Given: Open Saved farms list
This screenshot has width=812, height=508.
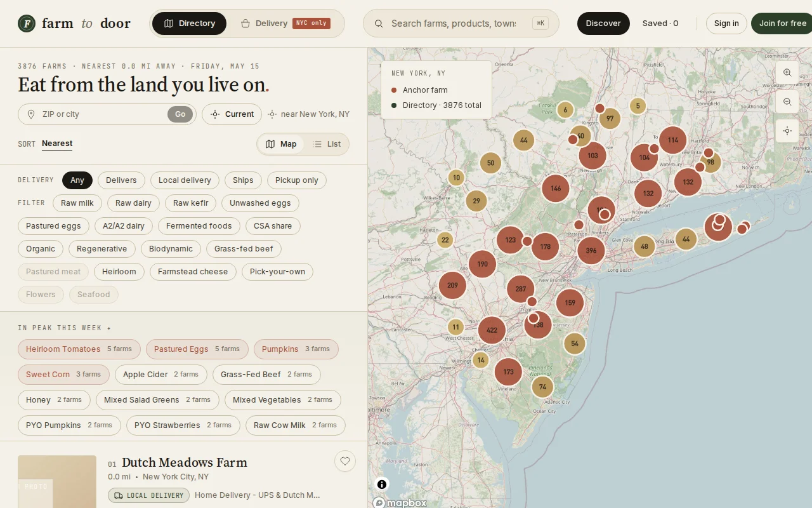Looking at the screenshot, I should coord(660,23).
